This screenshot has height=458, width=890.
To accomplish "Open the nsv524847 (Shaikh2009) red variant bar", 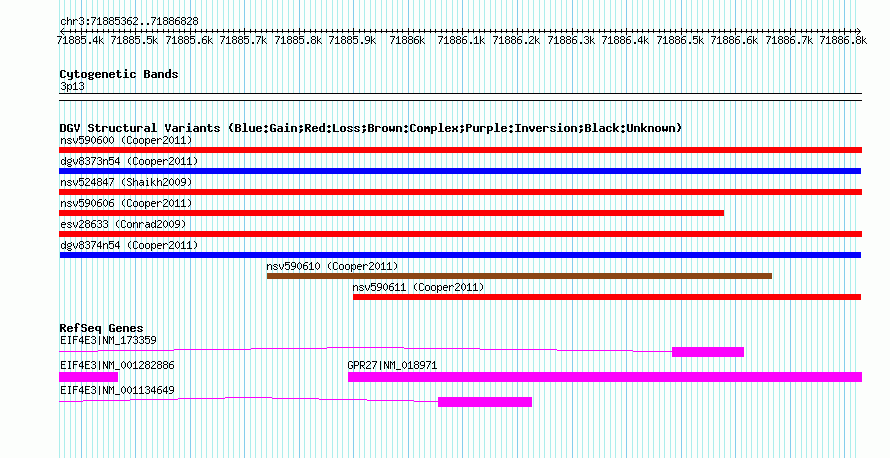I will (460, 192).
